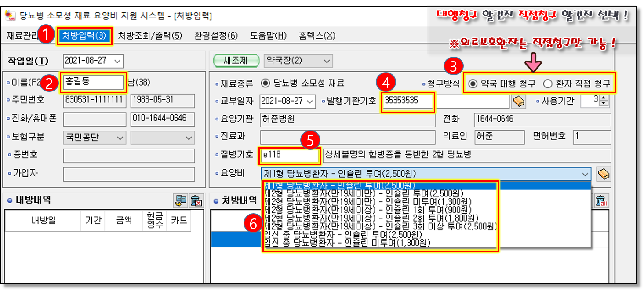This screenshot has width=644, height=291.
Task: Click the 처방내역 delete-all trash icon
Action: click(600, 201)
